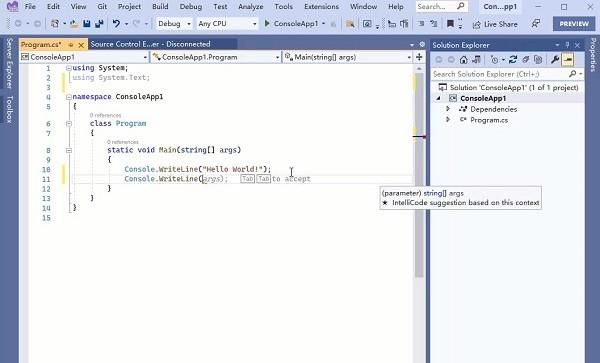Screen dimensions: 600x363
Task: Collapse the namespace ConsoleApp1 code block
Action: [x=69, y=97]
